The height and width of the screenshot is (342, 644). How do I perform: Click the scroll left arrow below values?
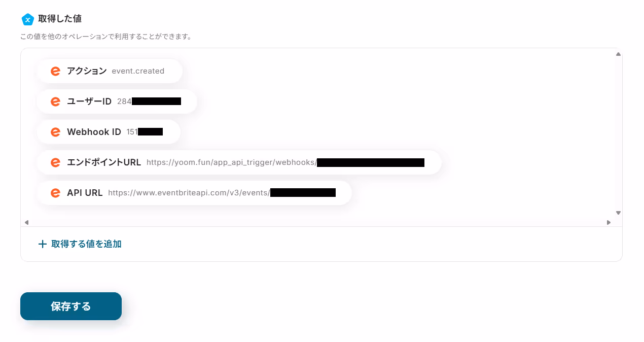(26, 222)
